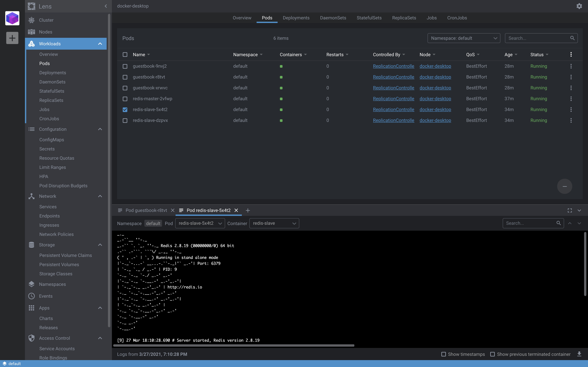Screen dimensions: 588x367
Task: Open row menu for guestbook-xrwvc
Action: 571,88
